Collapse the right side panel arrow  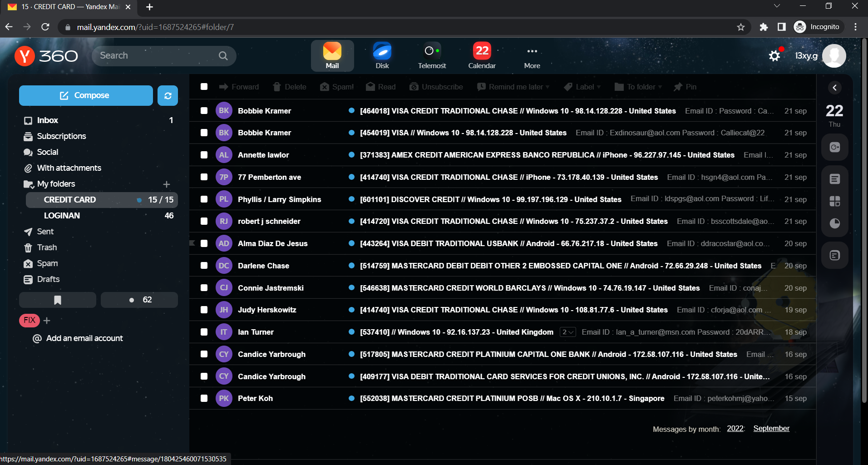(834, 88)
